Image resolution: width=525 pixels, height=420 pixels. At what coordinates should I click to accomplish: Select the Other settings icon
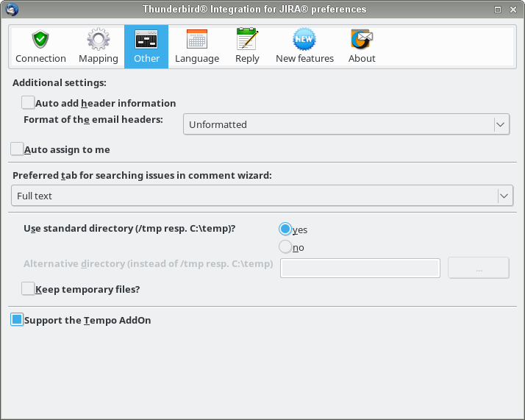[x=146, y=40]
